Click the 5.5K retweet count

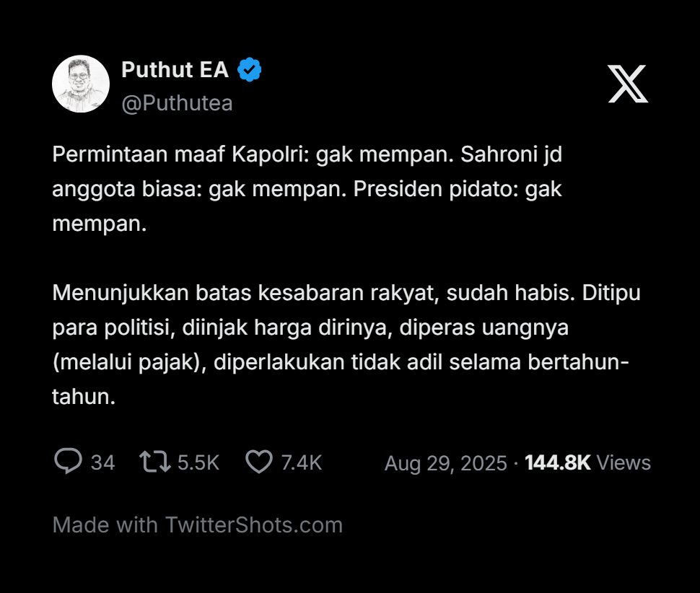pyautogui.click(x=198, y=462)
